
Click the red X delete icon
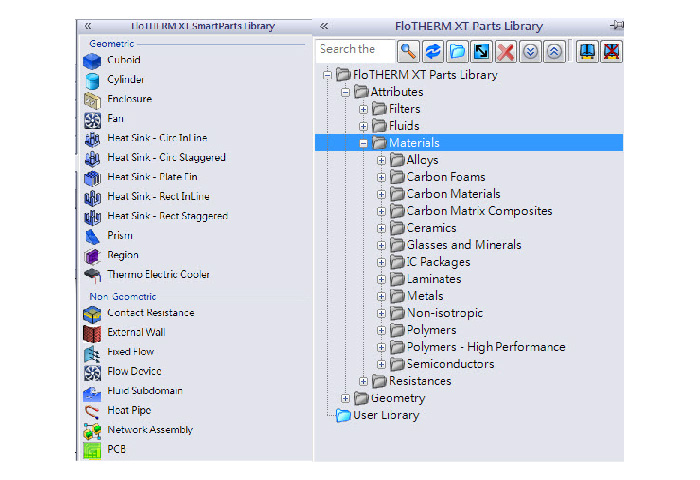pyautogui.click(x=506, y=50)
